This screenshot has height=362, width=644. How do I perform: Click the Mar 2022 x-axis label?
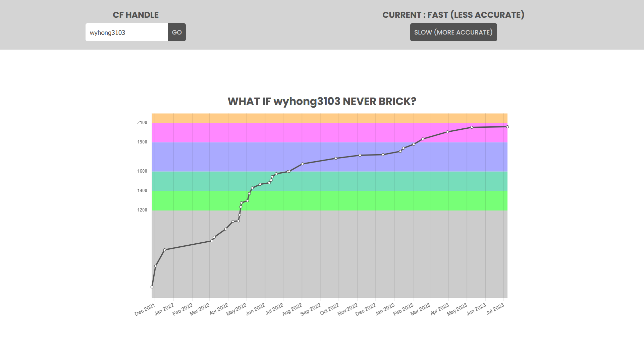200,309
